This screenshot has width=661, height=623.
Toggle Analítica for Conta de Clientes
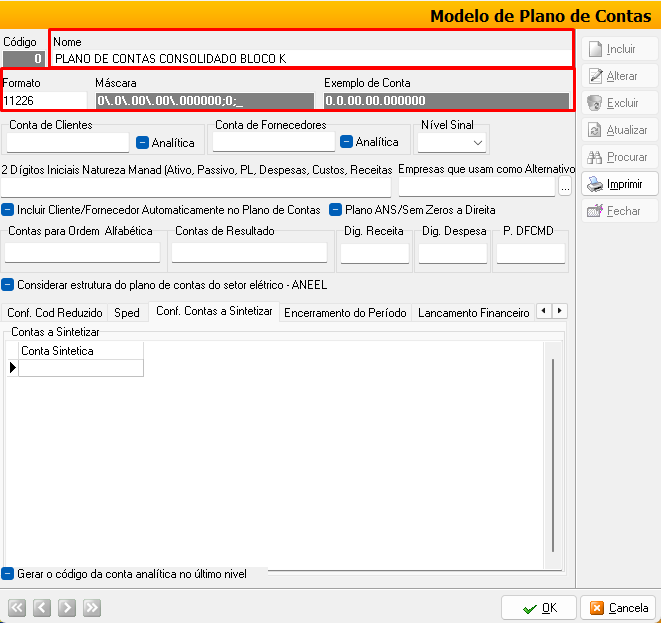[142, 142]
